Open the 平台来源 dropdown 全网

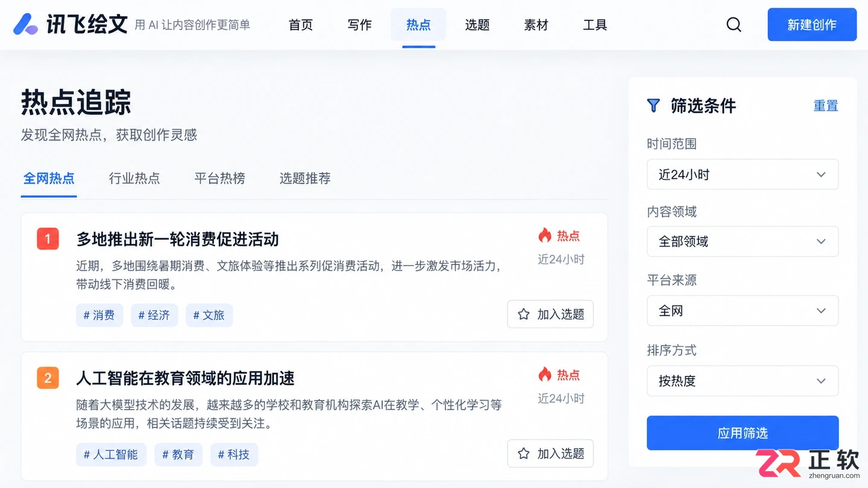tap(743, 311)
